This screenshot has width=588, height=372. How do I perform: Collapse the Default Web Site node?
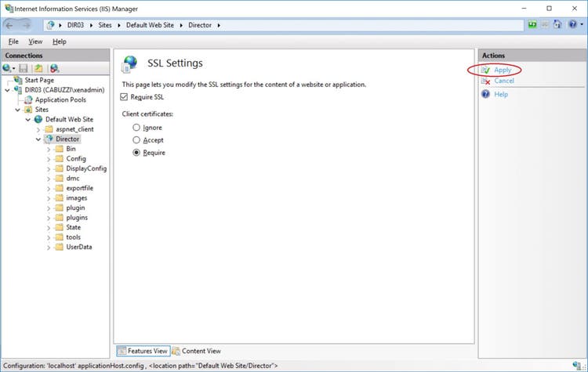click(x=28, y=120)
